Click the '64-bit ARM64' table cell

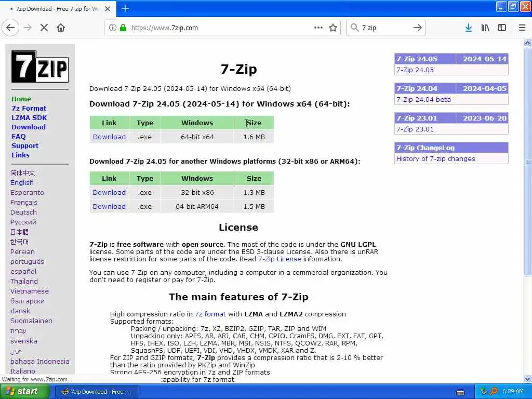tap(197, 206)
